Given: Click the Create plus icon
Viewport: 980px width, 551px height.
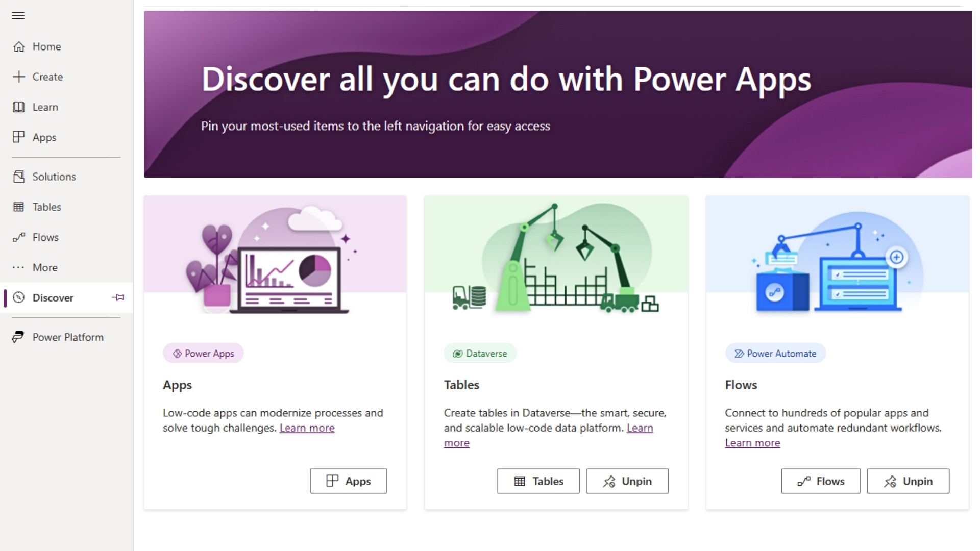Looking at the screenshot, I should [x=19, y=77].
